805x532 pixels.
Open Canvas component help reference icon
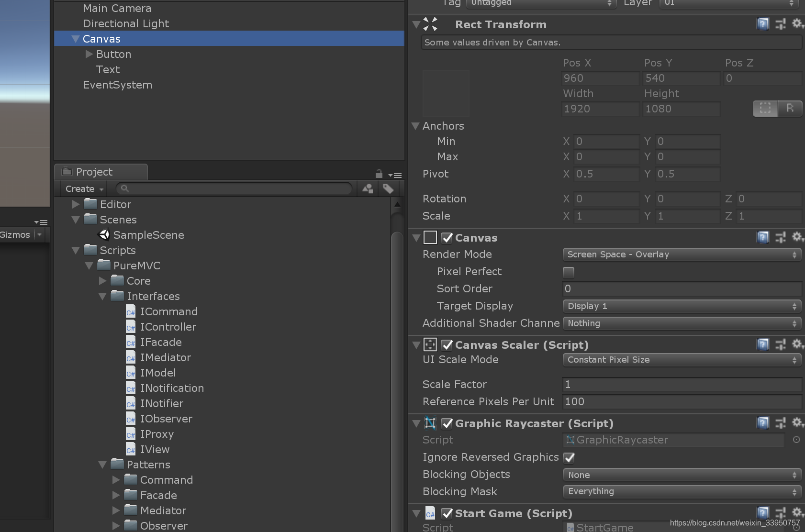[x=763, y=237]
